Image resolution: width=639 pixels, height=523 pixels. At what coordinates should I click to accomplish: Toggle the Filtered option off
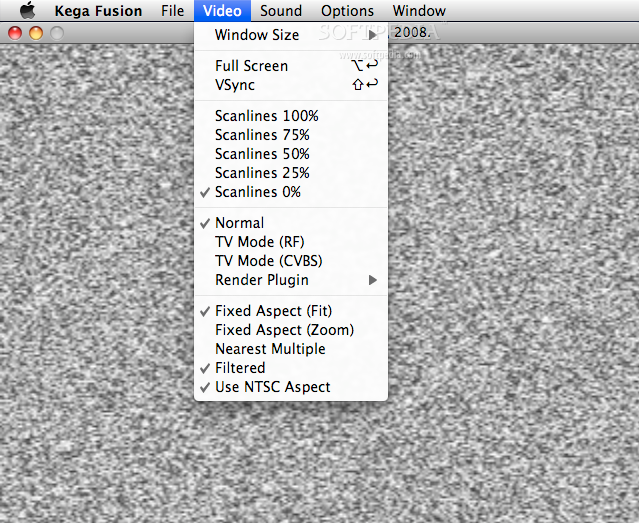pos(291,368)
